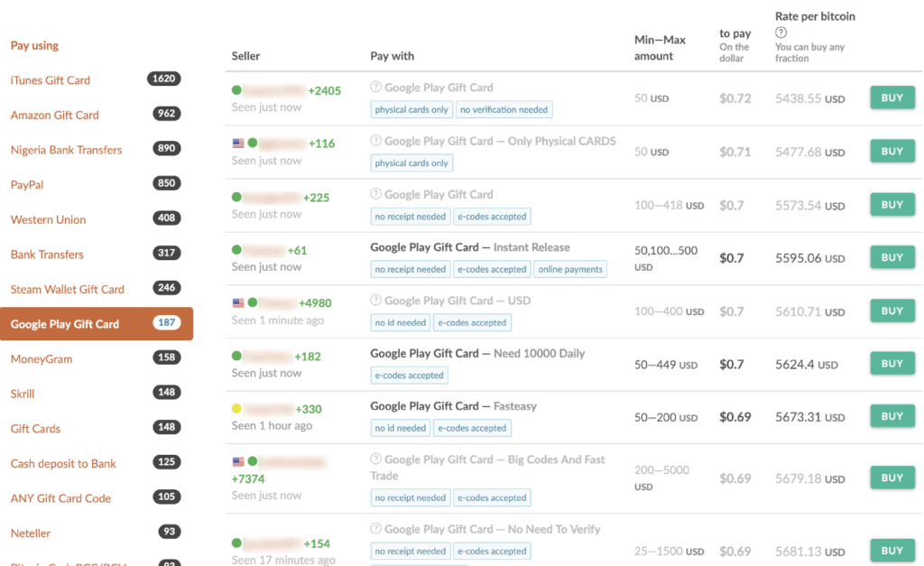Screen dimensions: 924x566
Task: Click no id needed tag in Fasteasy offer
Action: coord(400,428)
